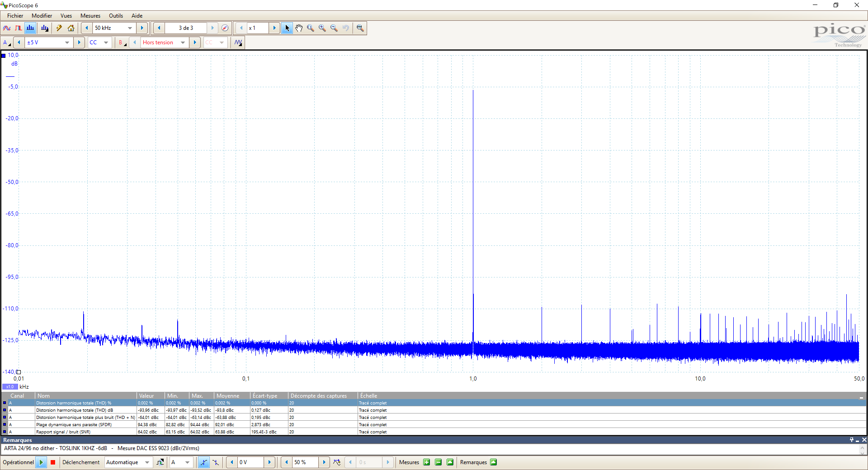Delete measurement with green minus
Viewport: 868px width, 470px height.
pyautogui.click(x=438, y=462)
